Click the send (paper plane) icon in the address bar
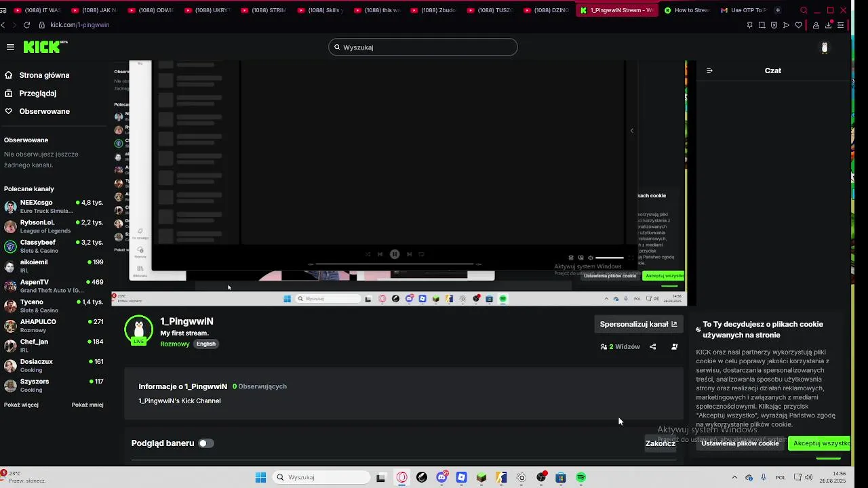The image size is (868, 488). click(786, 25)
